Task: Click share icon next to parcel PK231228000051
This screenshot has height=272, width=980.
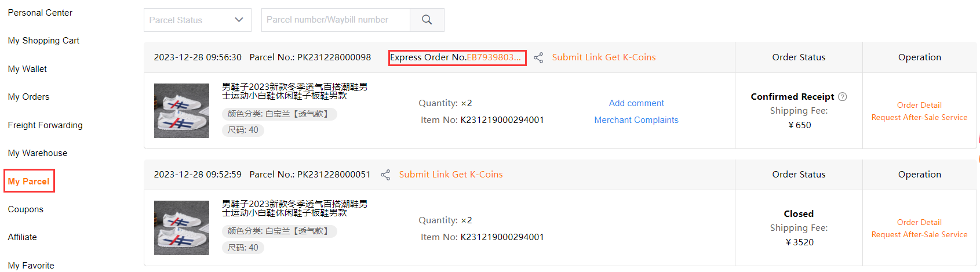Action: [385, 175]
